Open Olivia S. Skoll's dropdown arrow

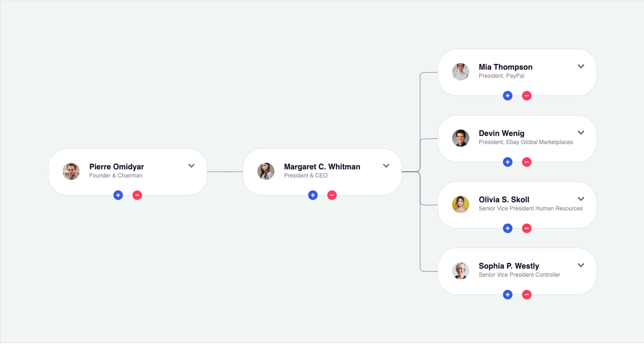[581, 199]
